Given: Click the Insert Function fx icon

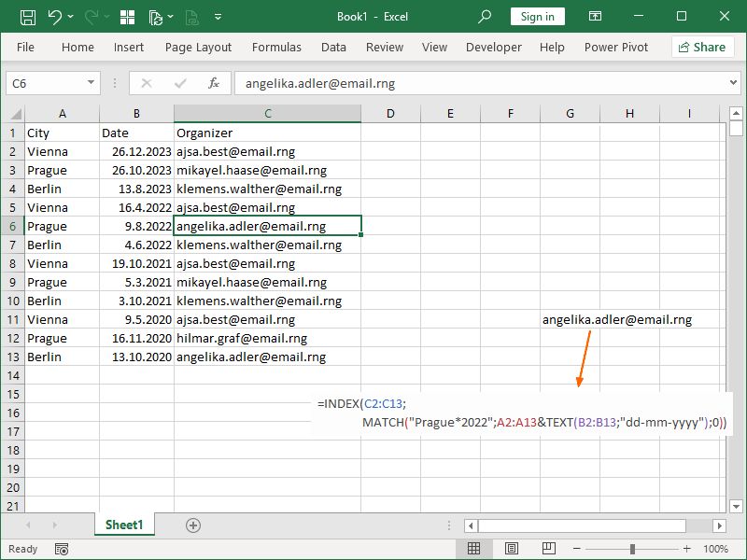Looking at the screenshot, I should 214,83.
